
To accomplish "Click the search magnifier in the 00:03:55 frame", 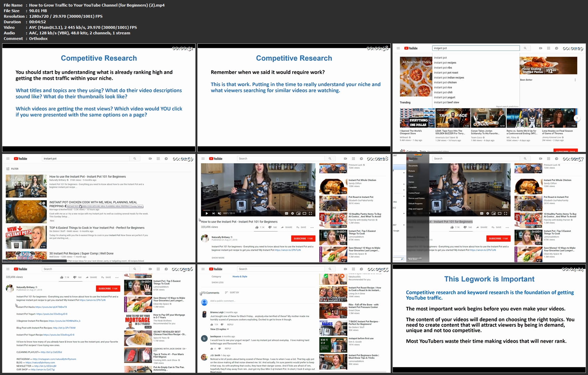I will 330,269.
